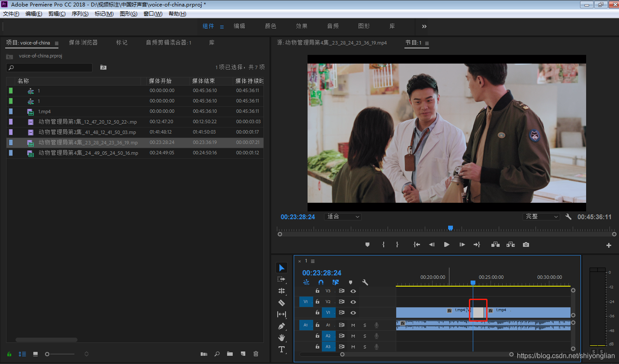Click the Lift button
The image size is (619, 364).
click(x=496, y=245)
